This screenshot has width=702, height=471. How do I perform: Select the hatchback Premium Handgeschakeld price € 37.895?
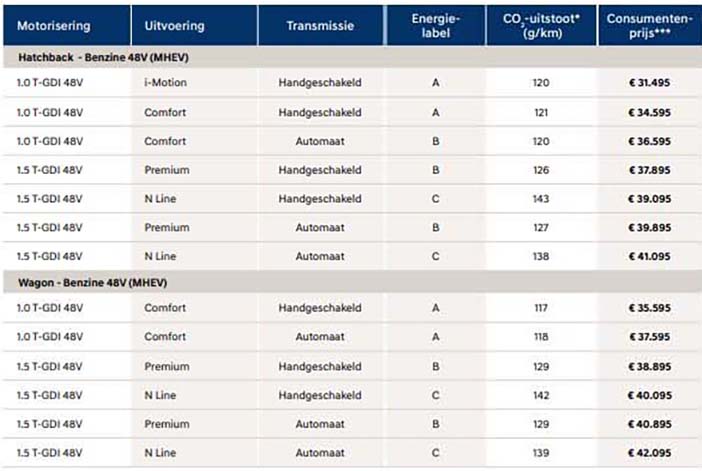649,170
